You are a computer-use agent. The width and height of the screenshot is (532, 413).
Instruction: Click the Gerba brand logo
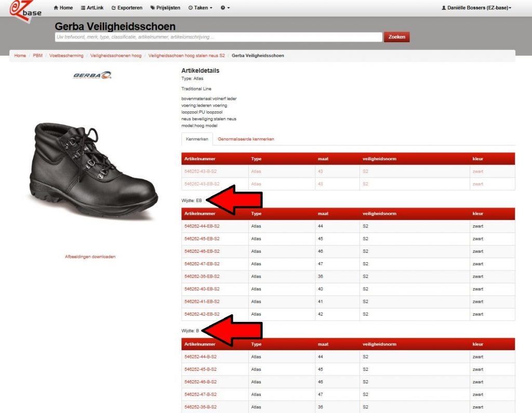tap(92, 75)
